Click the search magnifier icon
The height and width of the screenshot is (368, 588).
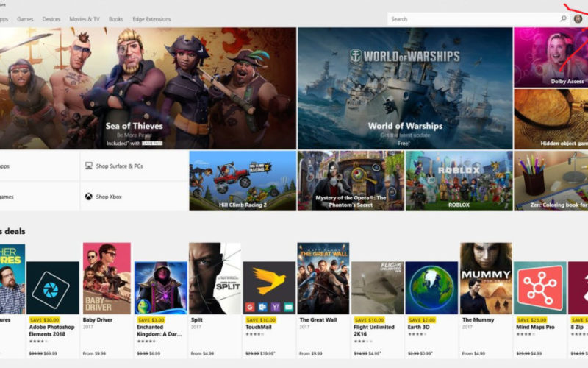click(x=564, y=18)
